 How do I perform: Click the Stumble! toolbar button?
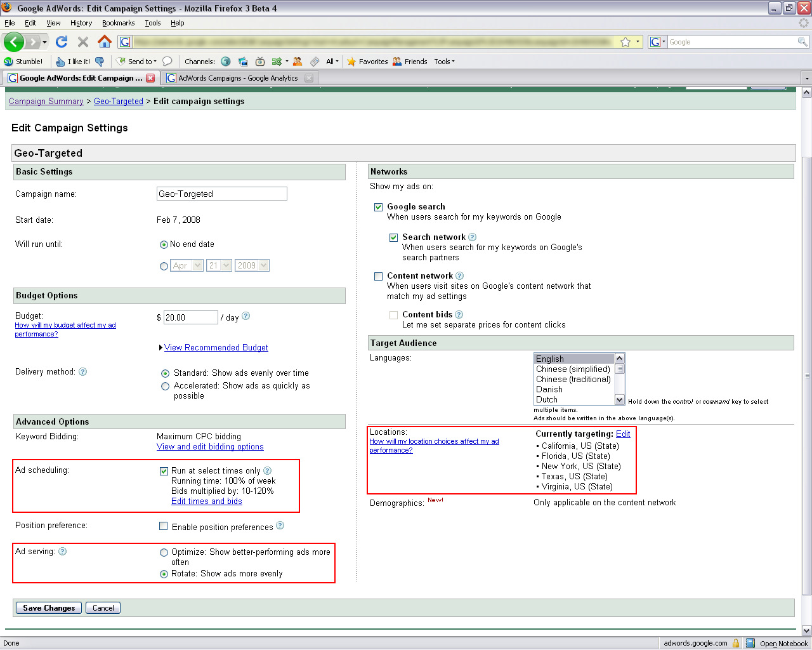tap(23, 62)
